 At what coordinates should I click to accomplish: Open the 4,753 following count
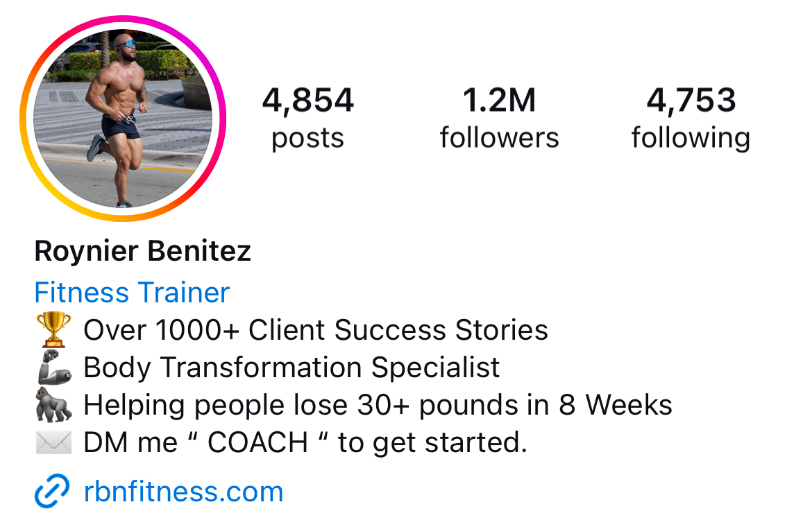pos(691,101)
